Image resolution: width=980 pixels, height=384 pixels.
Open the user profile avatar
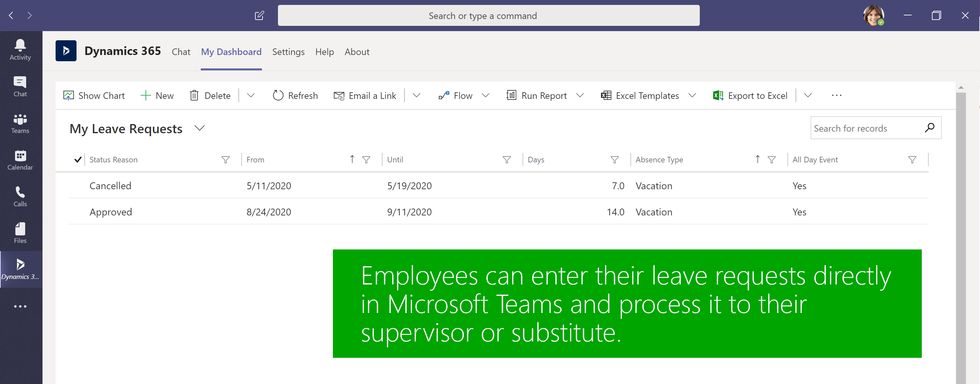873,15
